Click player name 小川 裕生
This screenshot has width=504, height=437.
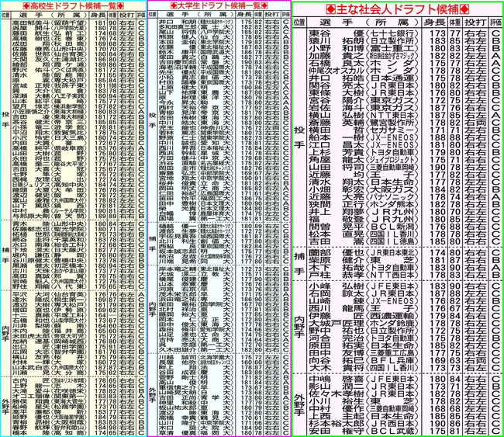pos(337,401)
